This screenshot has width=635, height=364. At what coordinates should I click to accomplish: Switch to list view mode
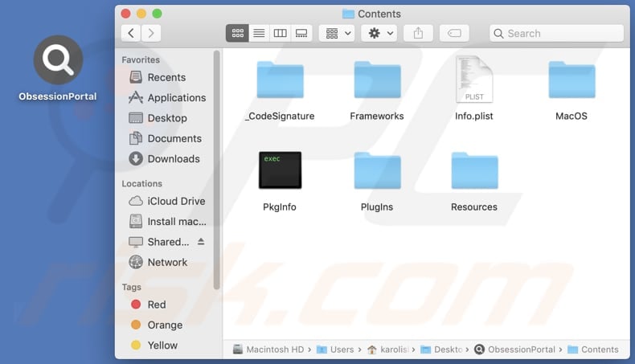pyautogui.click(x=259, y=33)
